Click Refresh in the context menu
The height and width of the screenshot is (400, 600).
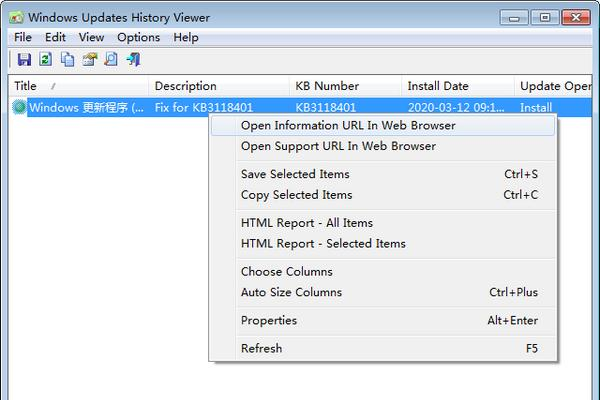(383, 348)
